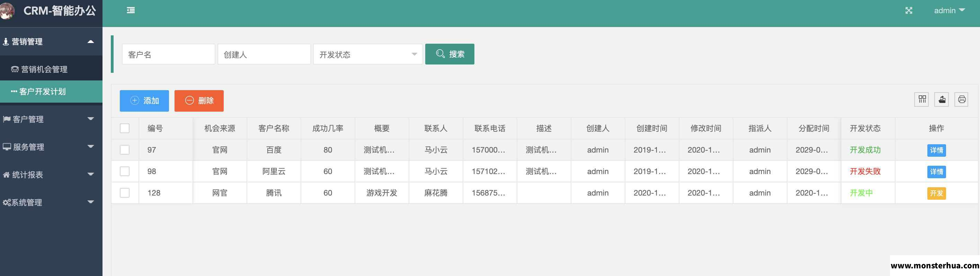980x276 pixels.
Task: Click the export table icon
Action: coord(942,100)
